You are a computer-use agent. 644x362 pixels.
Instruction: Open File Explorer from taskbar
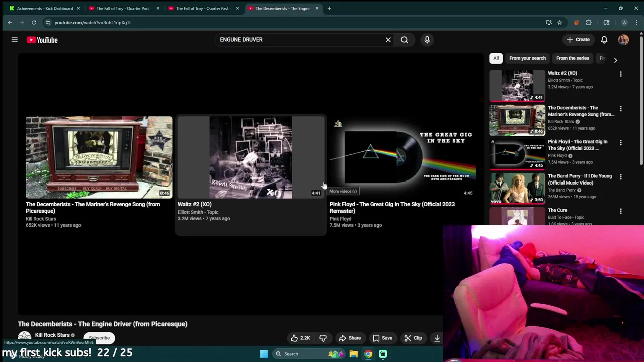coord(354,354)
